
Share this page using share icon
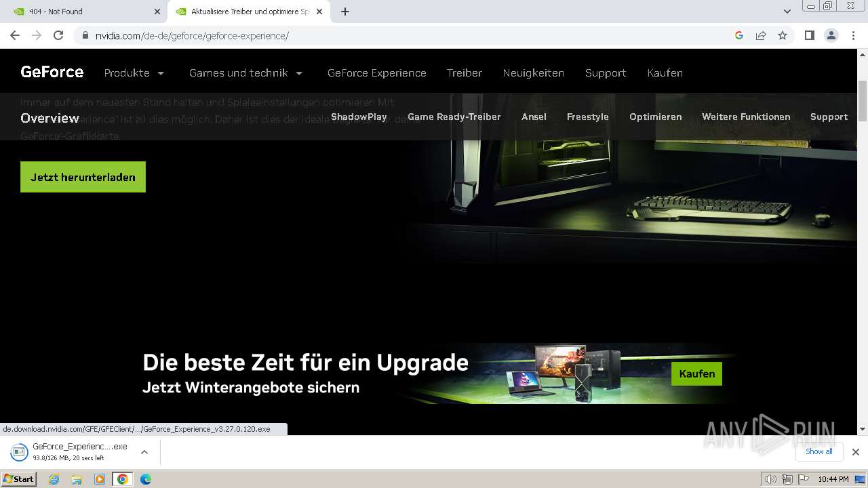(761, 35)
